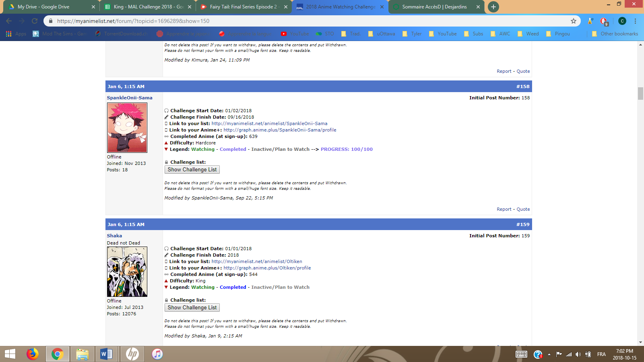This screenshot has width=644, height=362.
Task: Click the page's vertical scrollbar thumb
Action: [x=640, y=93]
